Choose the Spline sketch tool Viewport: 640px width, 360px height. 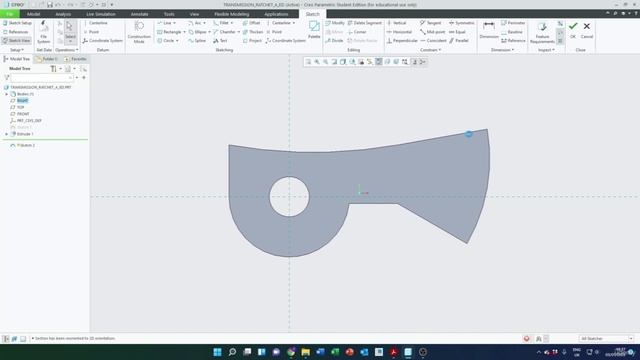coord(197,41)
